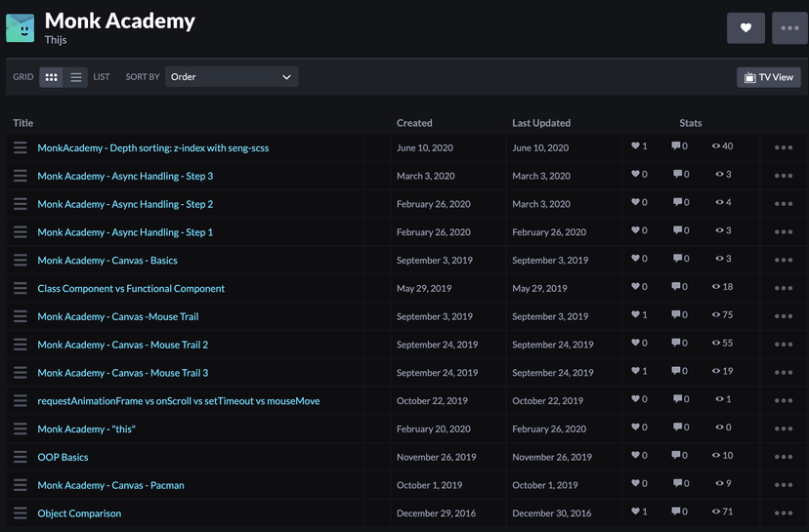Click heart icon on Depth sorting row
This screenshot has height=532, width=809.
point(634,146)
